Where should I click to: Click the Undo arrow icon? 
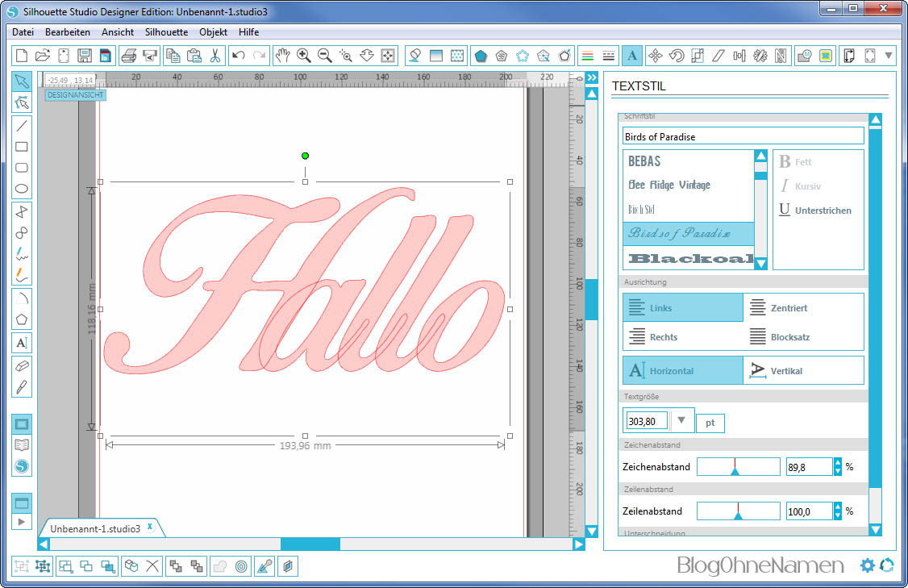click(238, 56)
